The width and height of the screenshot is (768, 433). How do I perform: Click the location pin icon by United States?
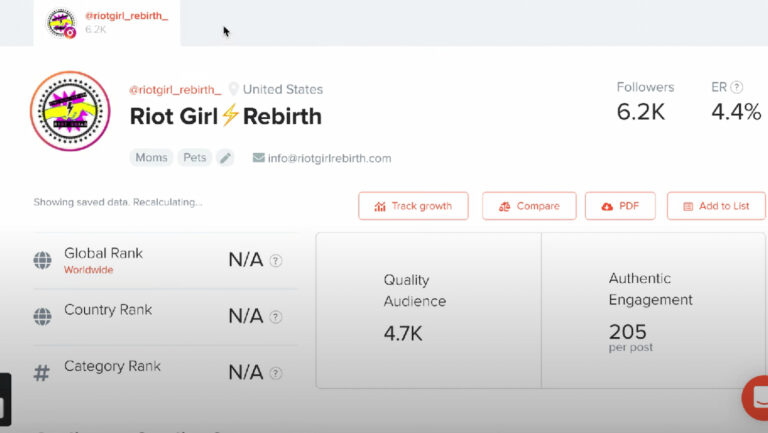pyautogui.click(x=234, y=89)
